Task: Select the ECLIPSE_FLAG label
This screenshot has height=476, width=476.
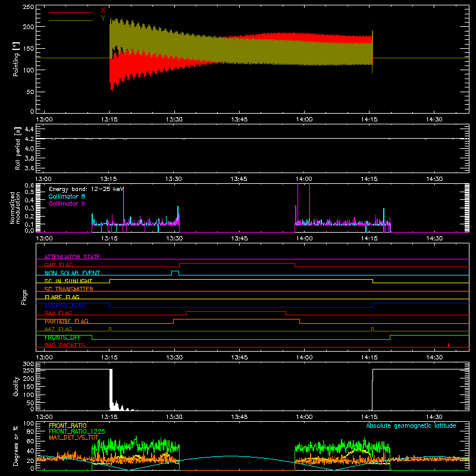Action: (x=65, y=305)
